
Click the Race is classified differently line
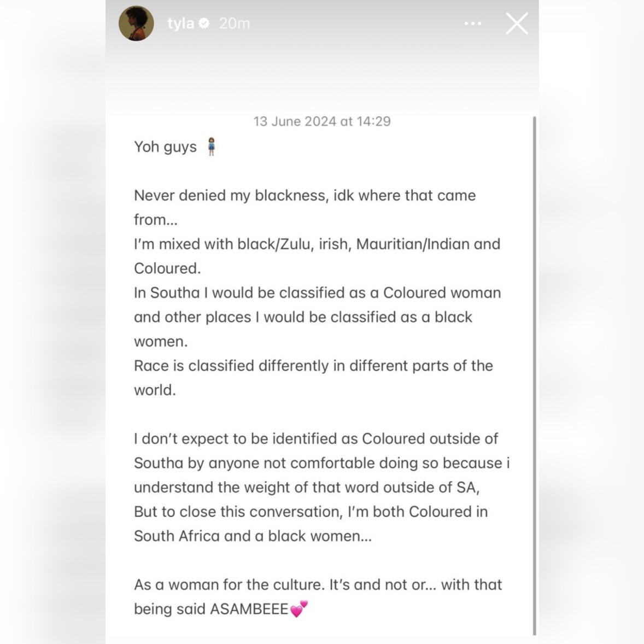(313, 366)
